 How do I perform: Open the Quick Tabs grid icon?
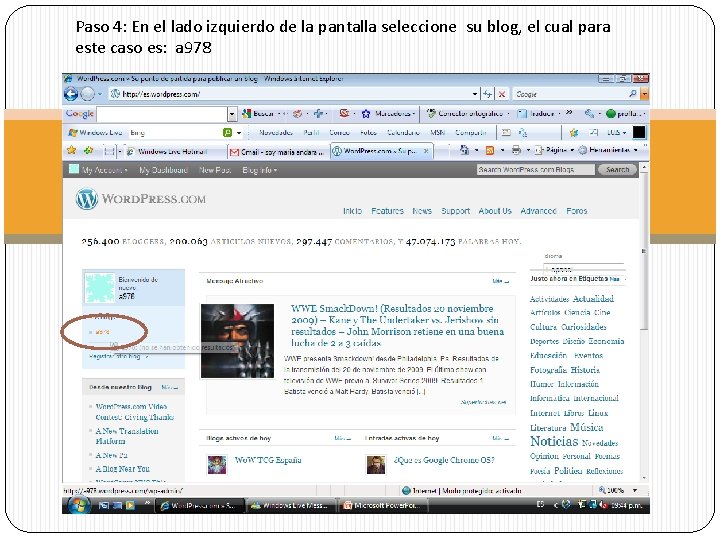point(109,151)
